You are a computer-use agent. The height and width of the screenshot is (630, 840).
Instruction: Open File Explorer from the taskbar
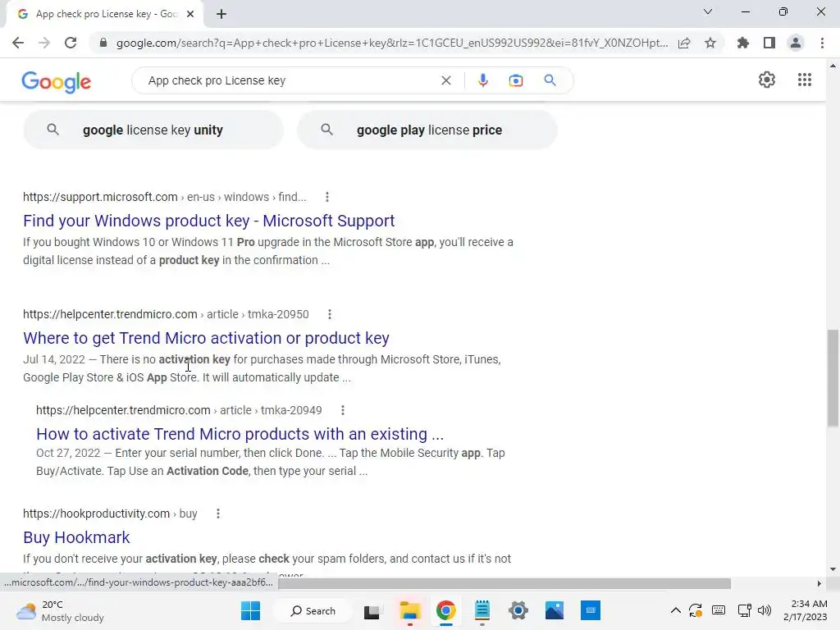410,610
